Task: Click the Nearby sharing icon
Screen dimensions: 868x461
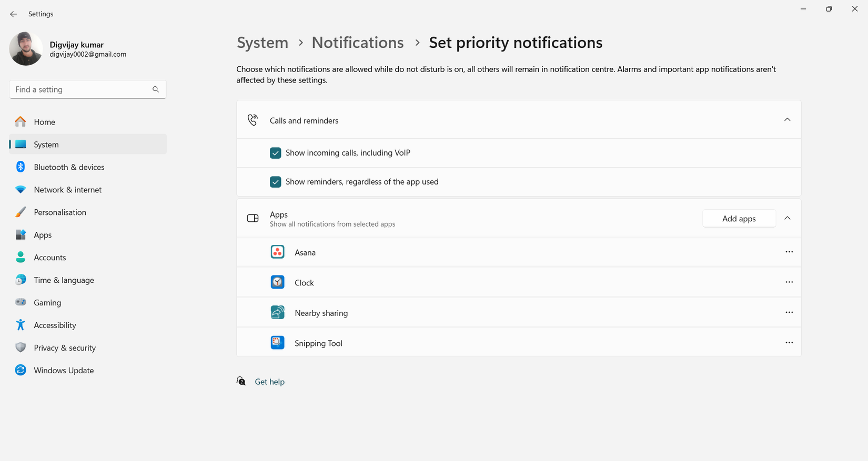Action: (x=277, y=313)
